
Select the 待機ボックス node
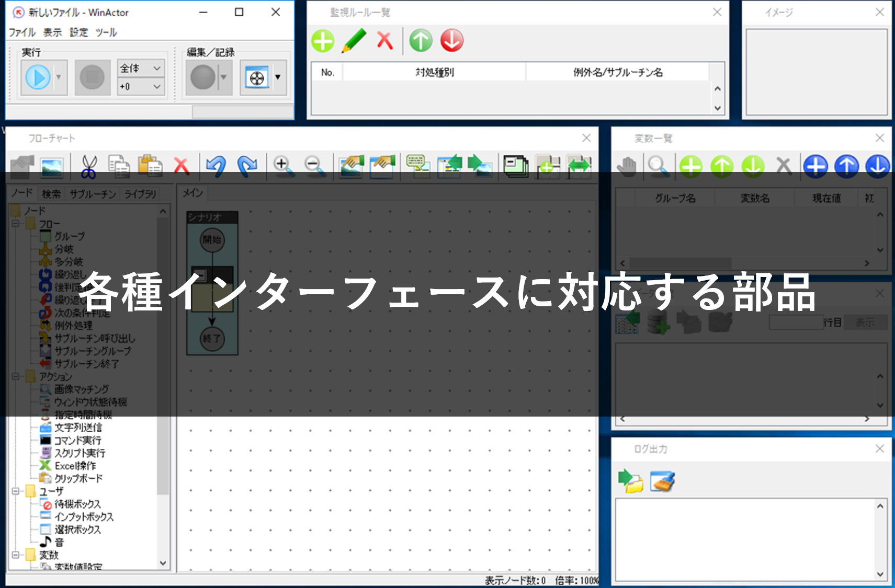[77, 504]
